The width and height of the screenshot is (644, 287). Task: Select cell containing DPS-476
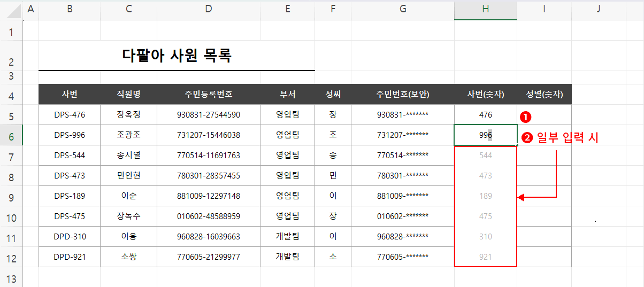70,115
